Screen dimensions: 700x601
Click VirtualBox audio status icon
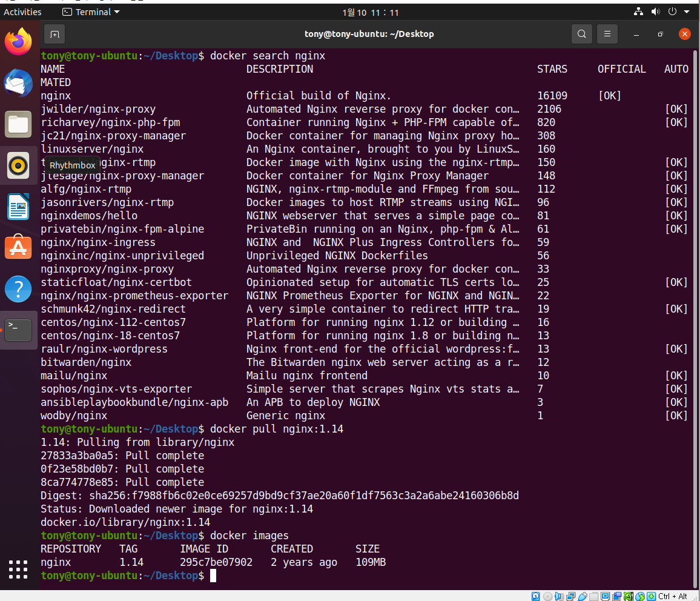(x=559, y=596)
